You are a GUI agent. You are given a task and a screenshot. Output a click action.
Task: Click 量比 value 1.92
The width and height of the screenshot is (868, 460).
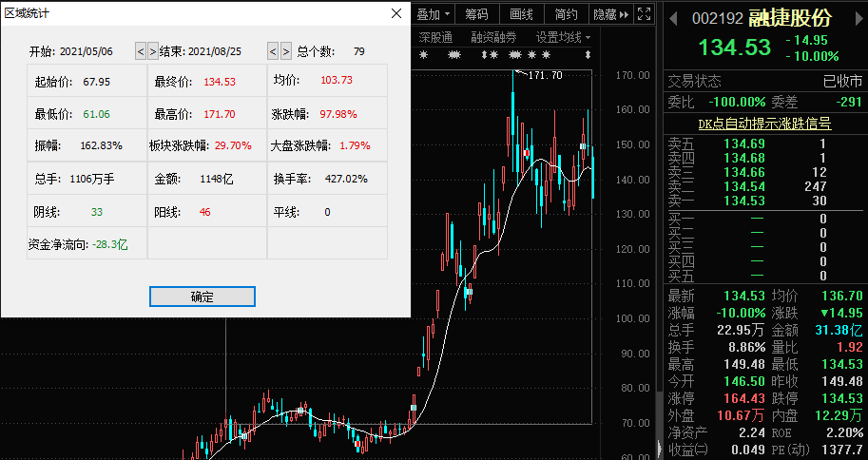click(848, 347)
